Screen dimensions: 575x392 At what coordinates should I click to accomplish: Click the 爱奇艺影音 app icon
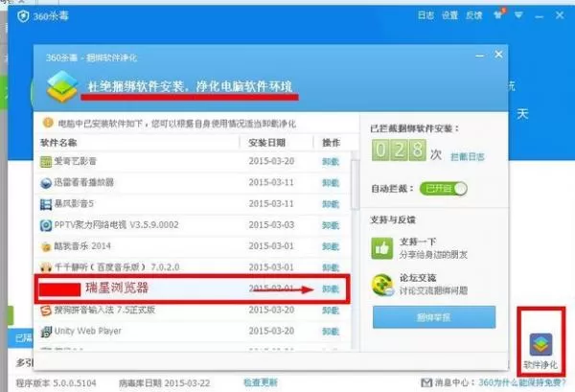click(x=46, y=162)
